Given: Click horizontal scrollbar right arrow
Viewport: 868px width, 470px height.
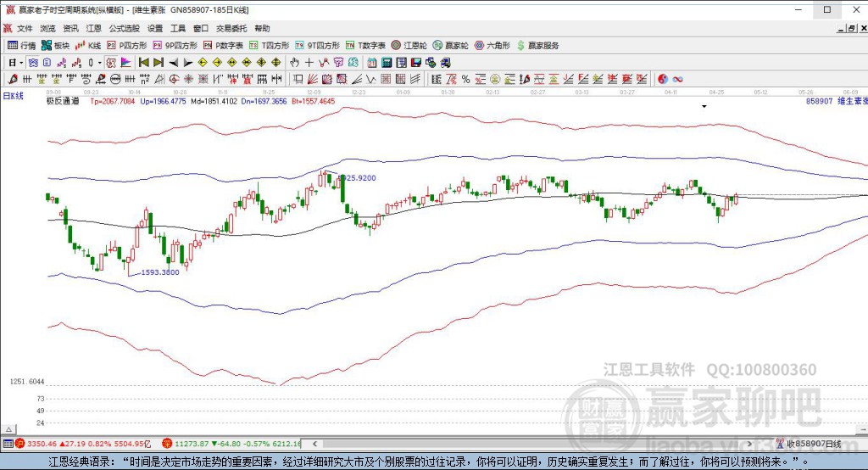Looking at the screenshot, I should coord(750,444).
